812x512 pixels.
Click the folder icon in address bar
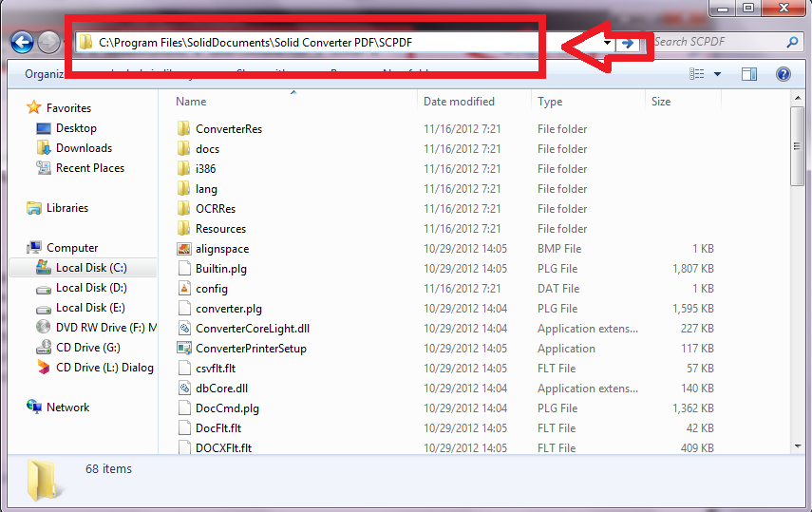[x=85, y=42]
